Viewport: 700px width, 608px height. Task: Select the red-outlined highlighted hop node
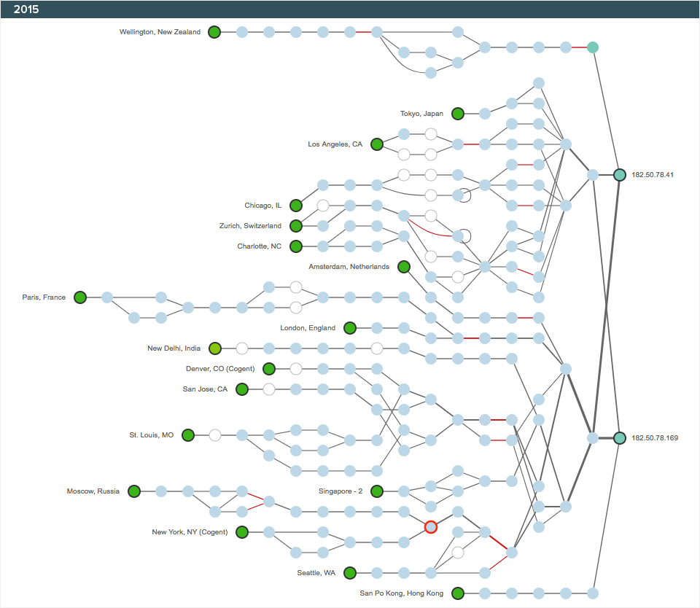coord(430,527)
